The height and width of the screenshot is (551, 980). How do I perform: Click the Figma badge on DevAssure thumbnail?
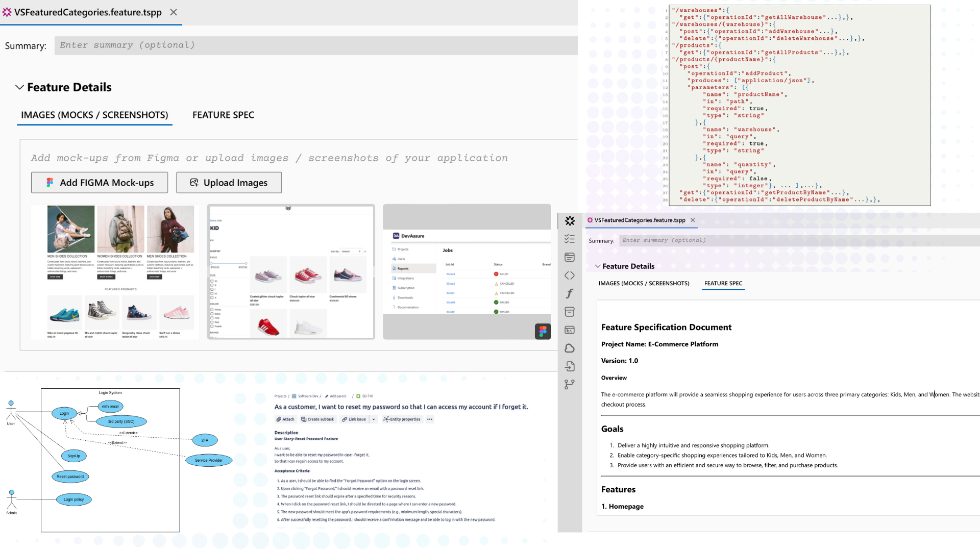(x=543, y=331)
